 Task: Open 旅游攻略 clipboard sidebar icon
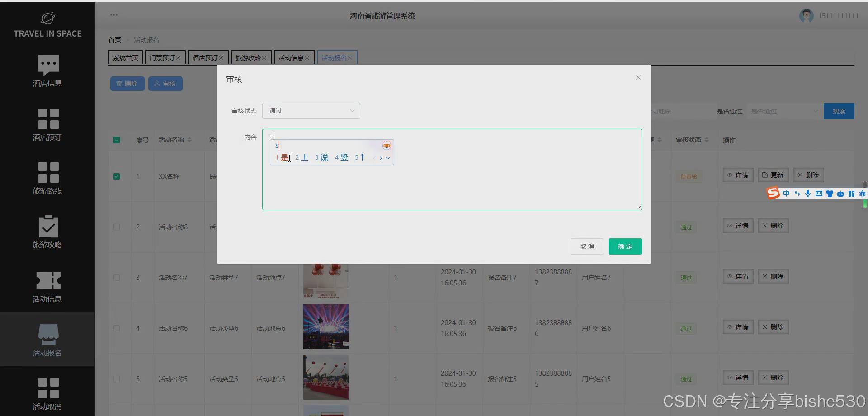(48, 226)
